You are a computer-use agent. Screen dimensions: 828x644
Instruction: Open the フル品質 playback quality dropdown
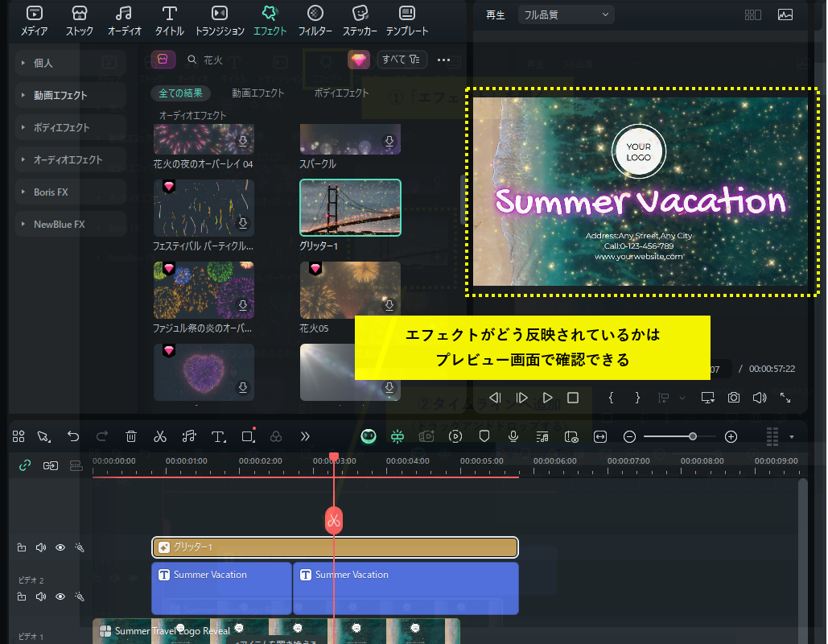click(x=566, y=14)
